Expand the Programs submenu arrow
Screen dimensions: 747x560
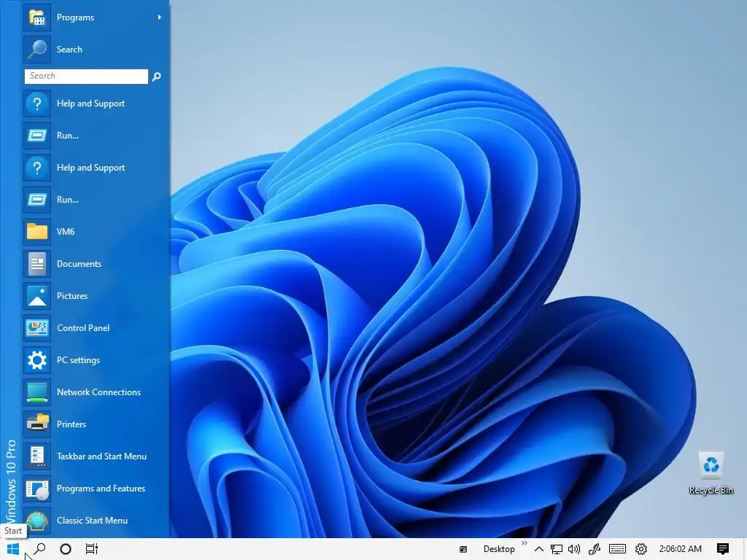pos(160,17)
